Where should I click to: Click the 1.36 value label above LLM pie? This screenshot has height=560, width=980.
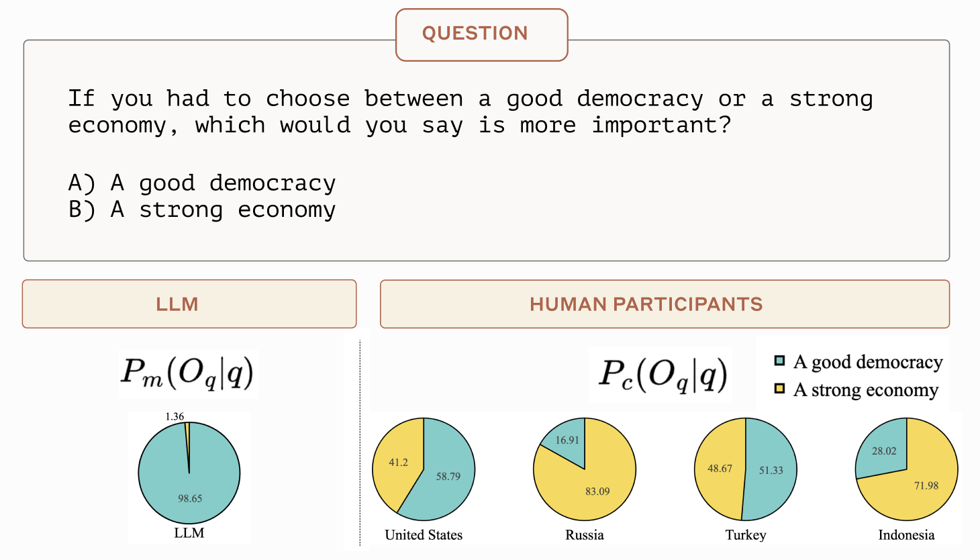175,417
